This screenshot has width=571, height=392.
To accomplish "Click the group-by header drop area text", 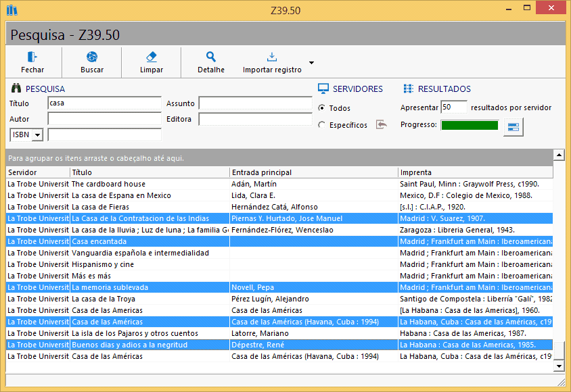I will (x=96, y=158).
